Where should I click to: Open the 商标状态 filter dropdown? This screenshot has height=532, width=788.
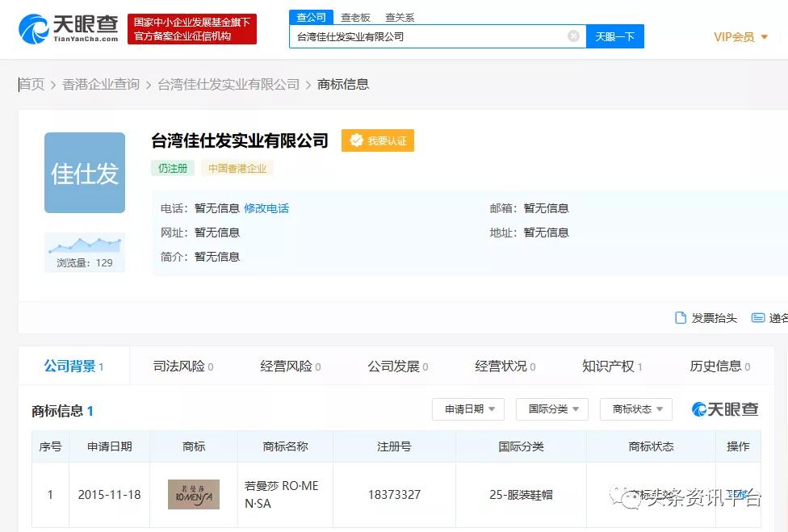point(635,409)
